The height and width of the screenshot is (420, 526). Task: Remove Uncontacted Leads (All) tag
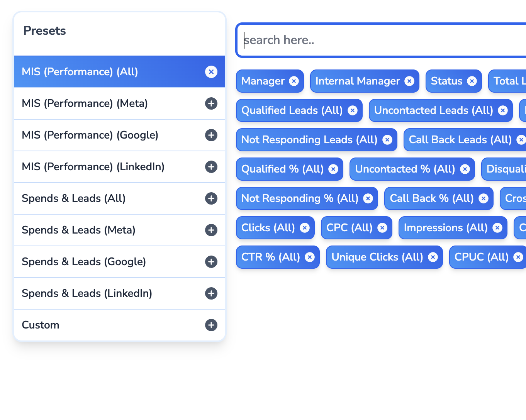click(x=503, y=110)
